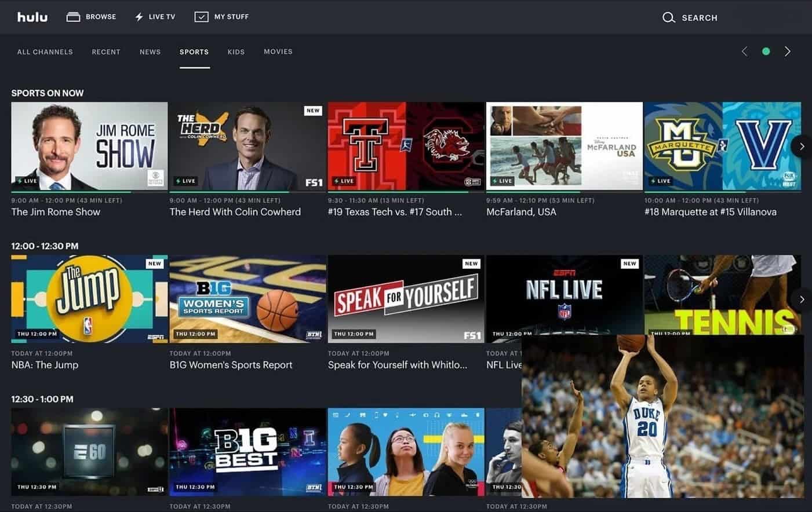The image size is (812, 512).
Task: Open Tennis program thumbnail
Action: 722,295
